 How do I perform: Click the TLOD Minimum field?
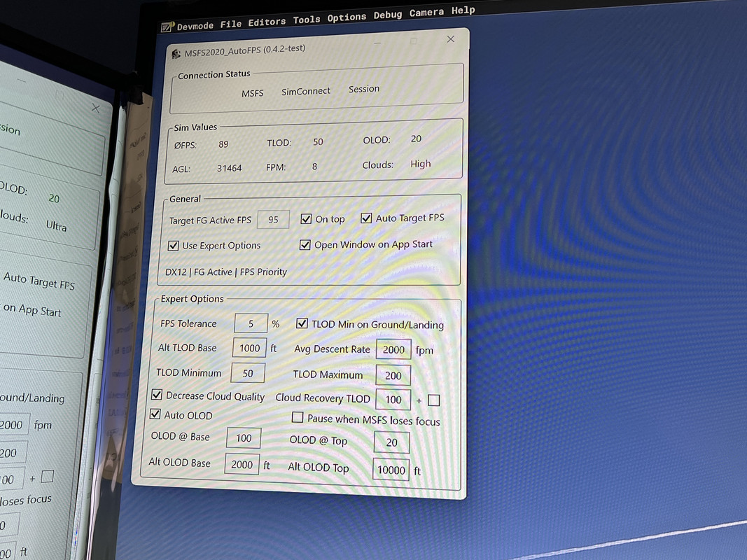click(248, 373)
